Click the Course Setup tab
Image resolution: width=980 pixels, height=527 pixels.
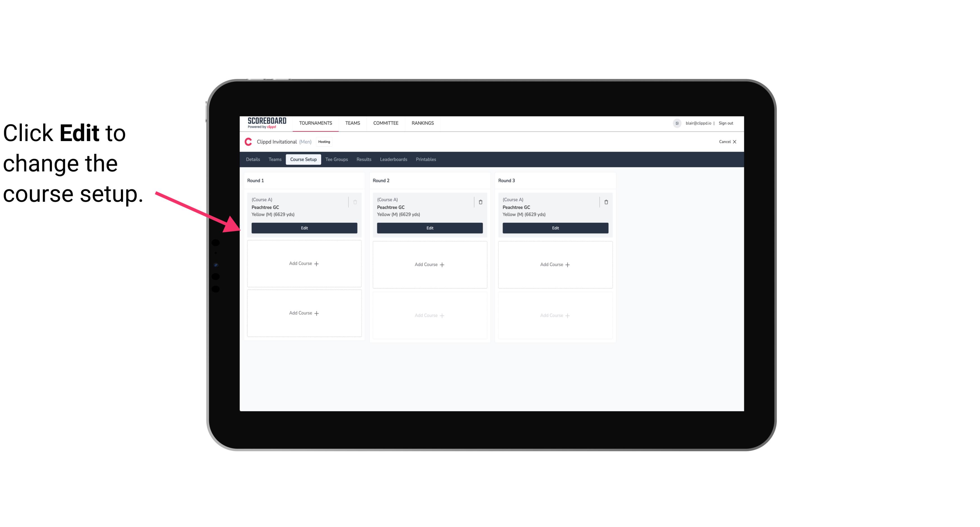click(302, 159)
